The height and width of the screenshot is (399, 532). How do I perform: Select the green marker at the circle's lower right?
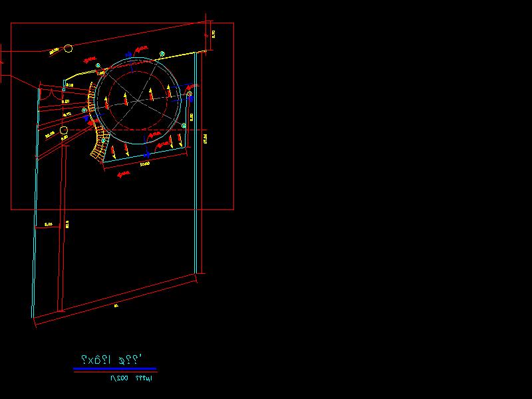[185, 125]
